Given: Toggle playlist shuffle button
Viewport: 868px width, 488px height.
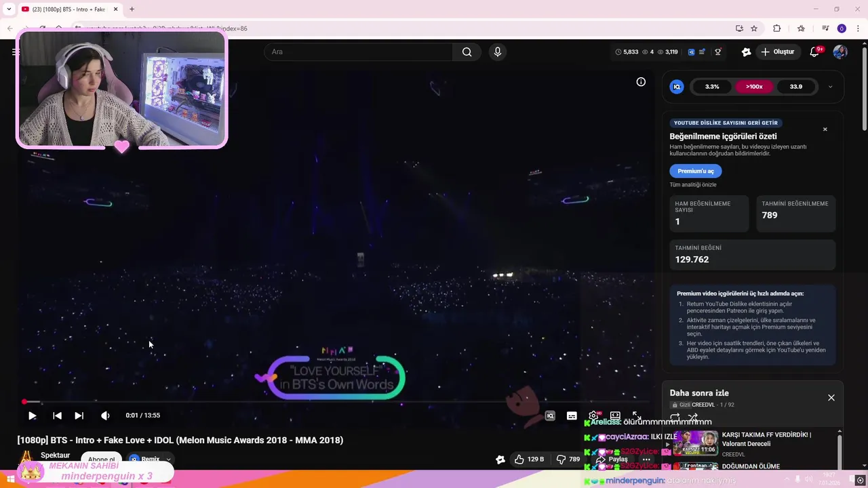Looking at the screenshot, I should click(x=692, y=418).
